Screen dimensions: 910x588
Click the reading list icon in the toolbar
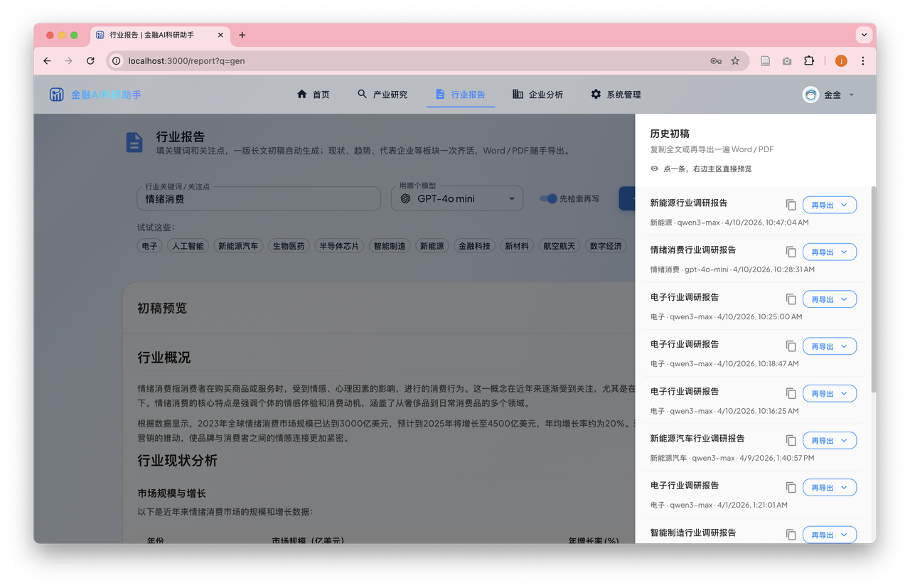(x=765, y=61)
